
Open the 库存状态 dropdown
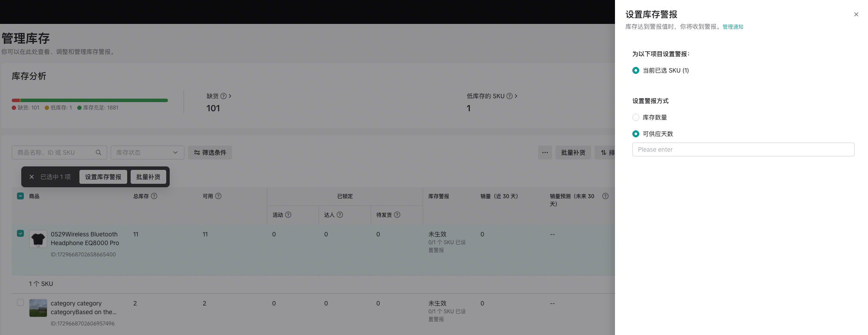pyautogui.click(x=147, y=153)
